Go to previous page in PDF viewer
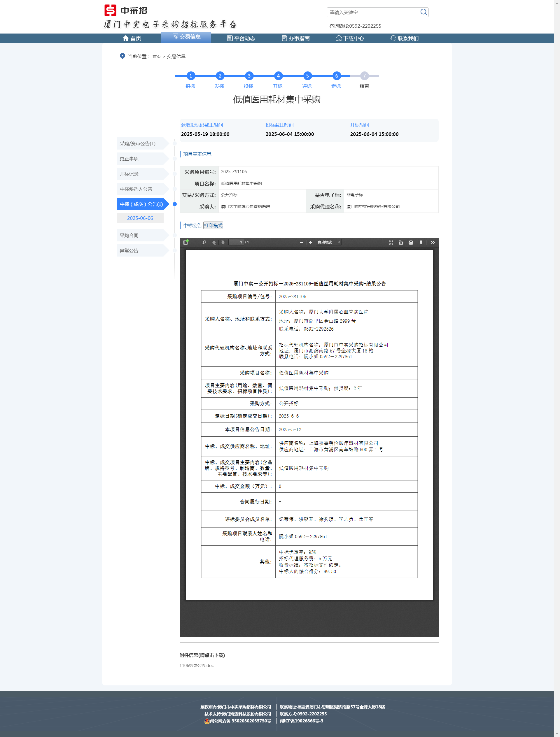This screenshot has width=560, height=737. (x=214, y=243)
